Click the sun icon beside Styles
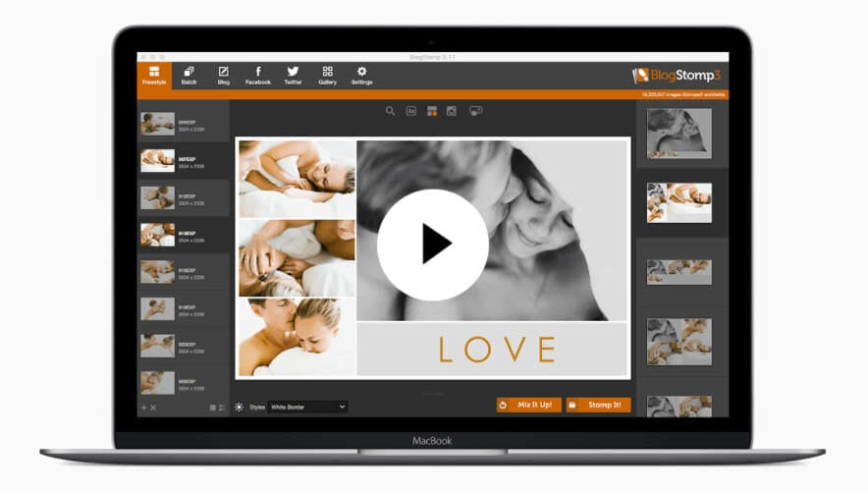The height and width of the screenshot is (493, 868). [x=240, y=407]
